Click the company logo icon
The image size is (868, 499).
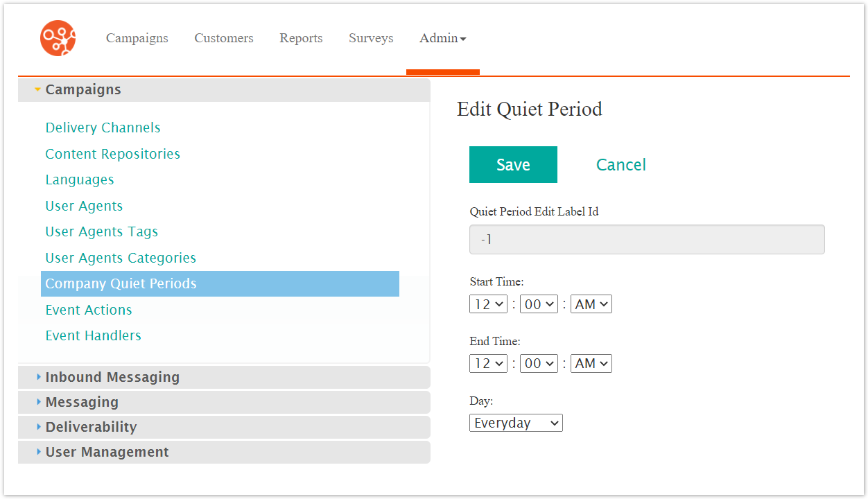pos(58,38)
